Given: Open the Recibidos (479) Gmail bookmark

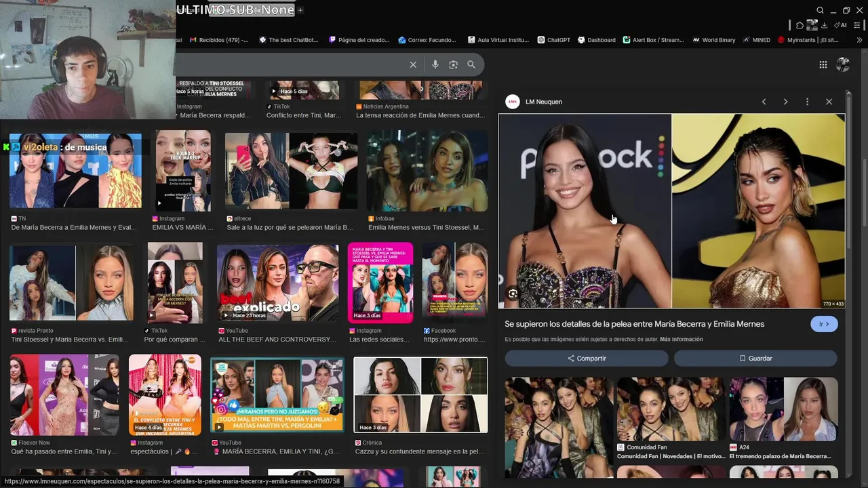Looking at the screenshot, I should [219, 40].
